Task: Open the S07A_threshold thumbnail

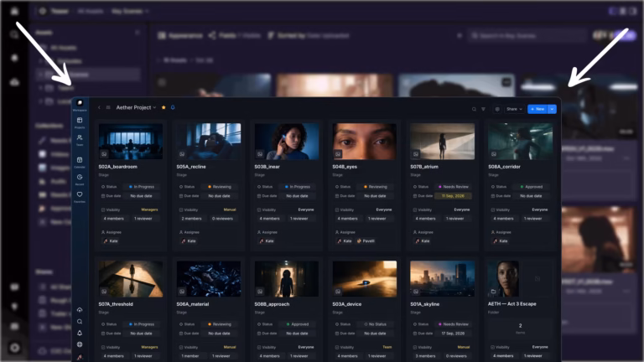Action: point(131,279)
